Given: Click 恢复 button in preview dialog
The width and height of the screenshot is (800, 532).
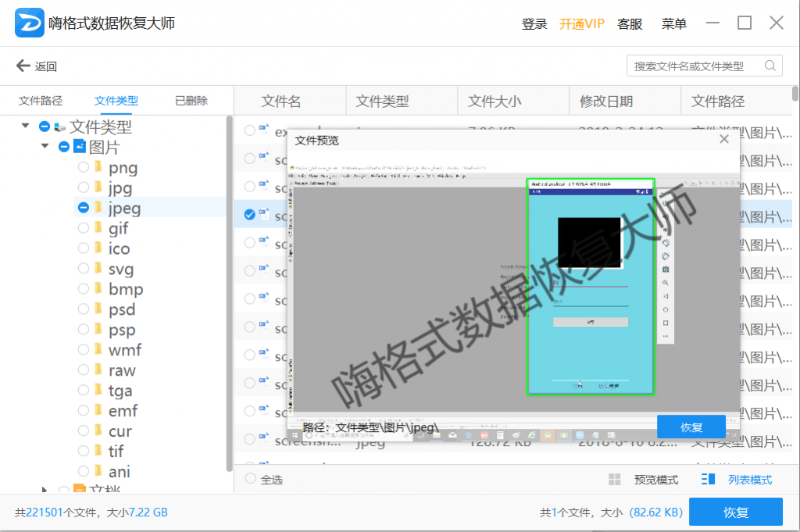Looking at the screenshot, I should (691, 427).
